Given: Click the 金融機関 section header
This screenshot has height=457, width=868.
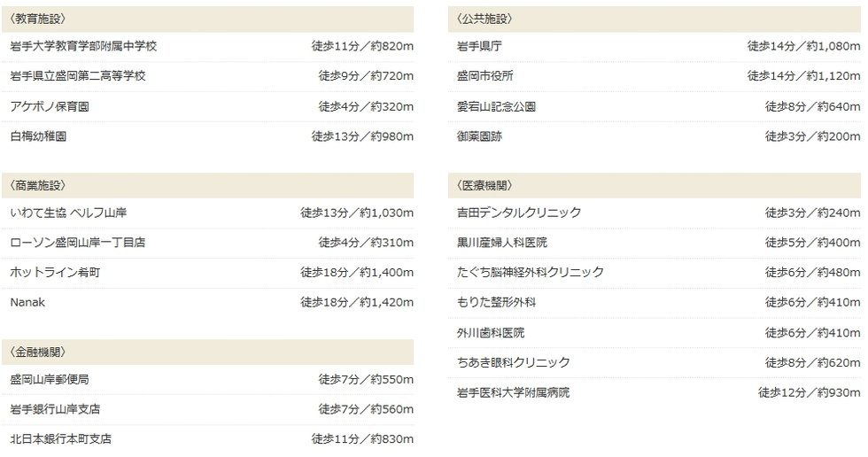Looking at the screenshot, I should (207, 352).
